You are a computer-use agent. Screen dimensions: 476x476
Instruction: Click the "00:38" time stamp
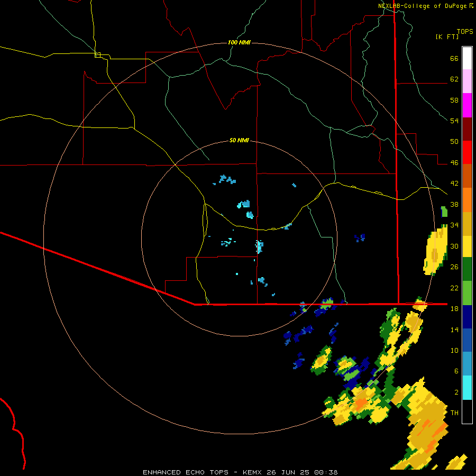[326, 472]
